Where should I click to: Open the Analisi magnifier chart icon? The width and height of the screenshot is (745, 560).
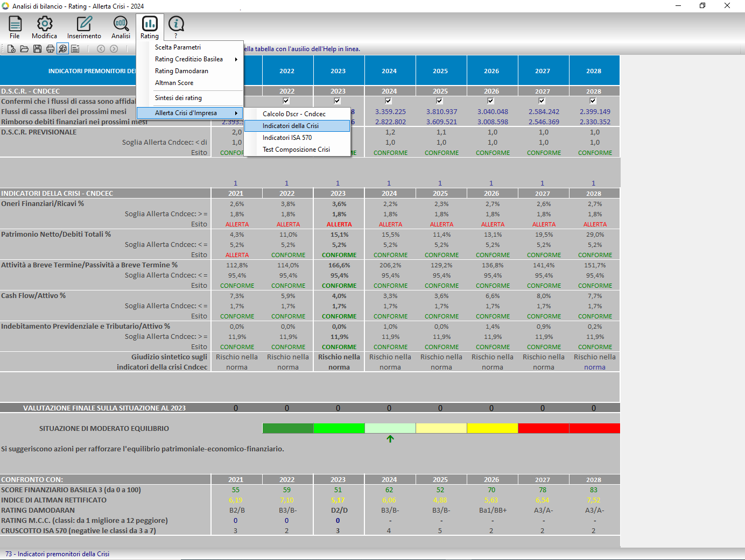click(121, 27)
